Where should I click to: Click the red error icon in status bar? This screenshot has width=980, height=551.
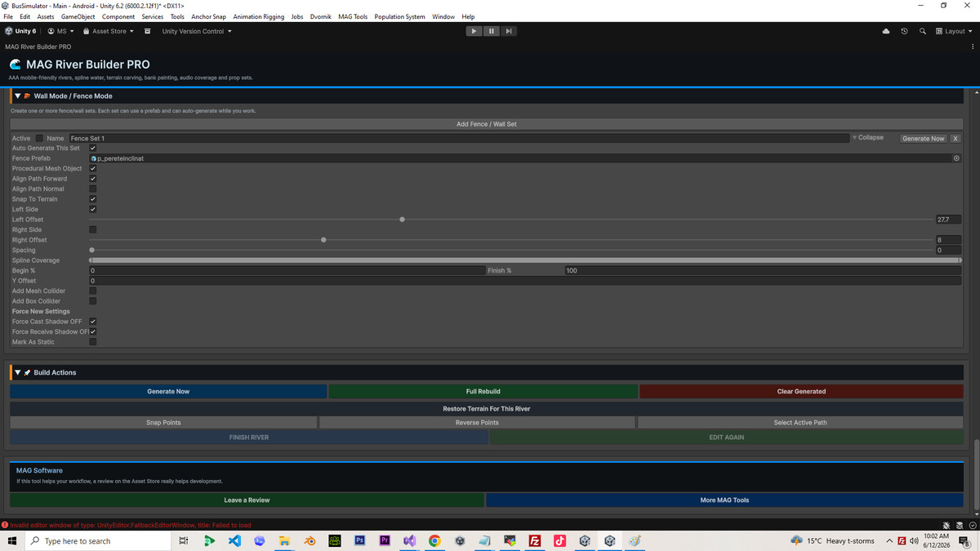5,525
